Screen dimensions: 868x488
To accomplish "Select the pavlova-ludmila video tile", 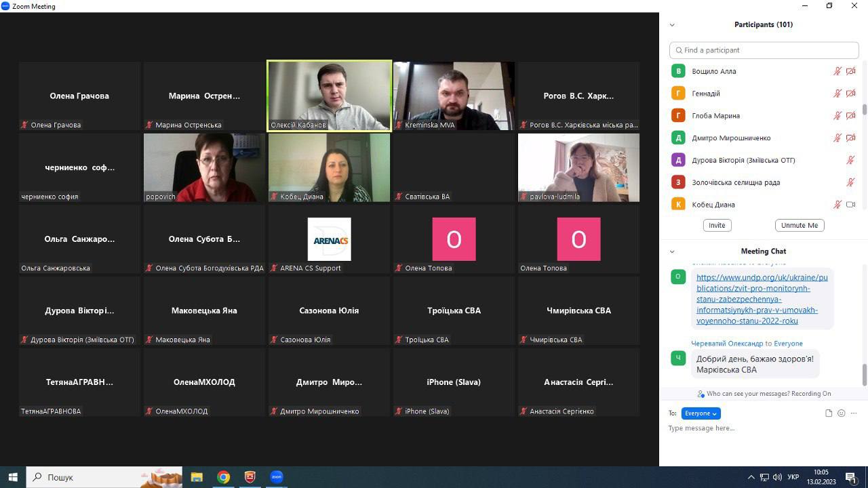I will (578, 167).
